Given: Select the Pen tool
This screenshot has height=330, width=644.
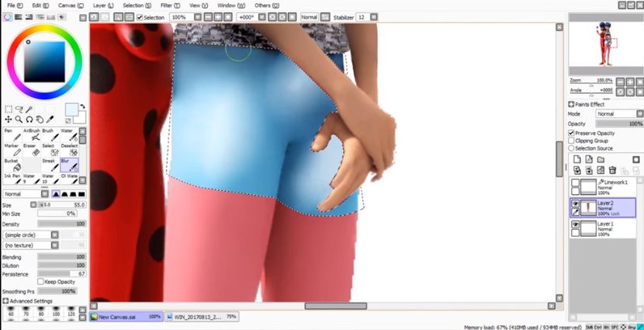Looking at the screenshot, I should 12,136.
